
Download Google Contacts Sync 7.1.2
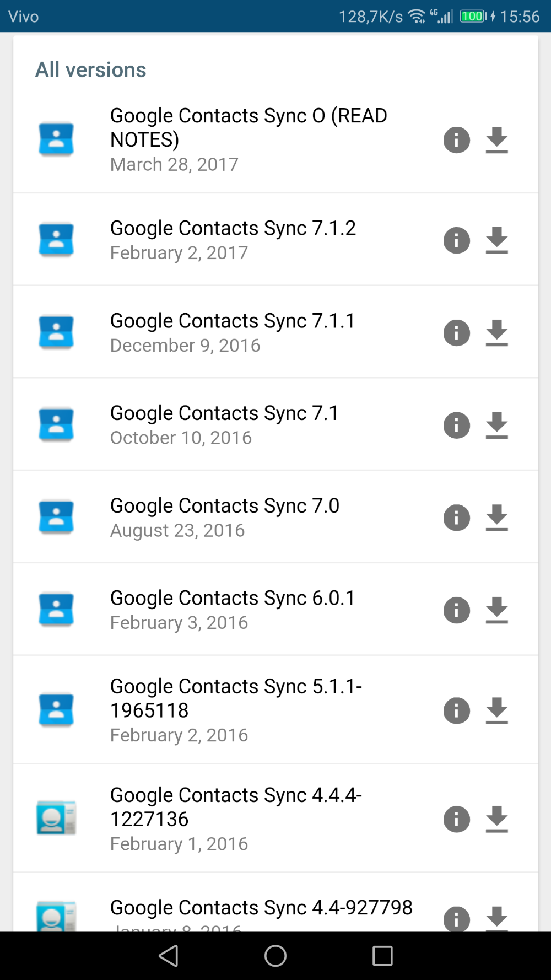tap(496, 240)
